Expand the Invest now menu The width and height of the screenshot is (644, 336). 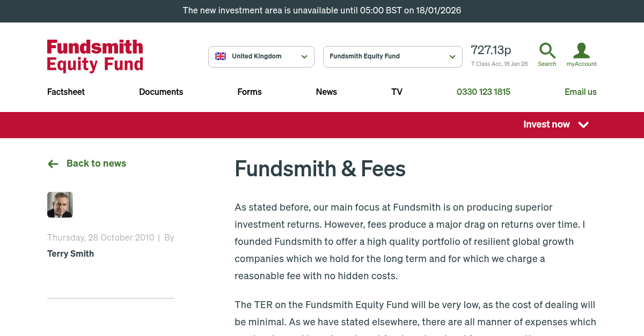[x=546, y=124]
